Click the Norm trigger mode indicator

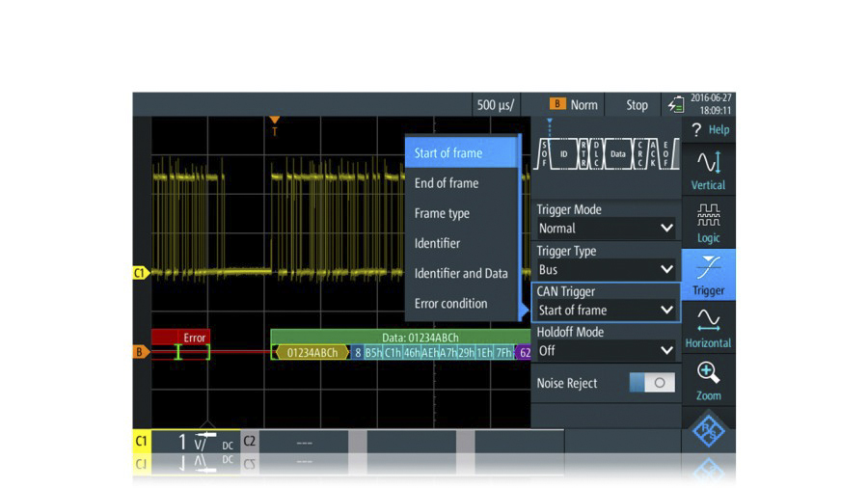[574, 104]
